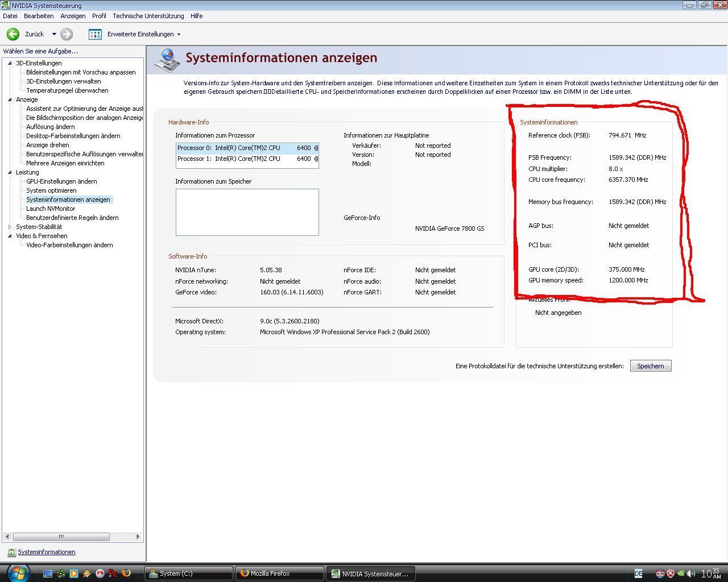
Task: Open the Hilfe menu
Action: point(196,16)
